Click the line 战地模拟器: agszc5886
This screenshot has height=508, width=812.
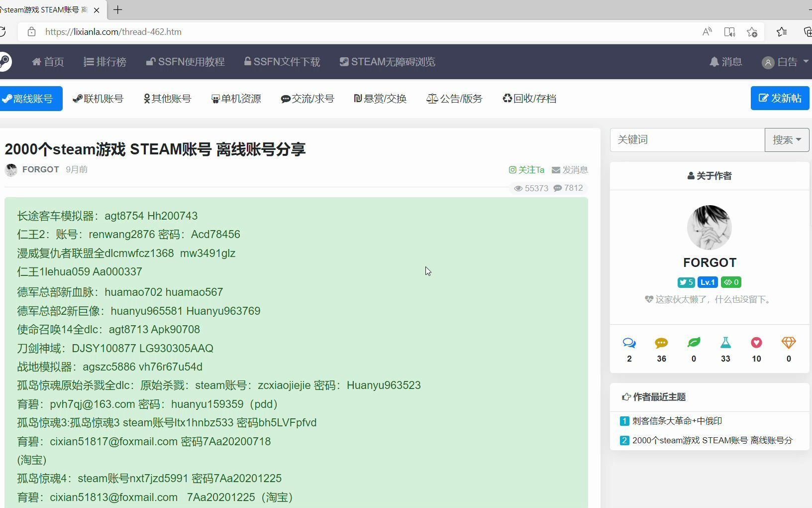coord(110,367)
